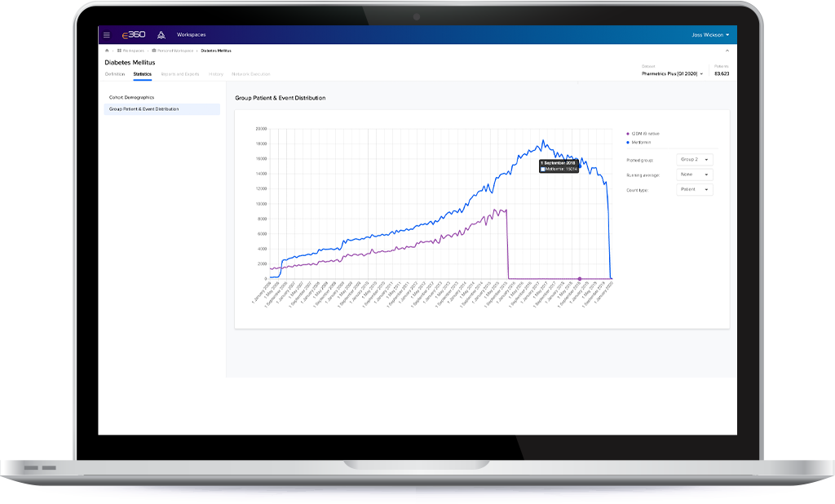This screenshot has height=504, width=835.
Task: Click the home icon in breadcrumb
Action: click(107, 51)
